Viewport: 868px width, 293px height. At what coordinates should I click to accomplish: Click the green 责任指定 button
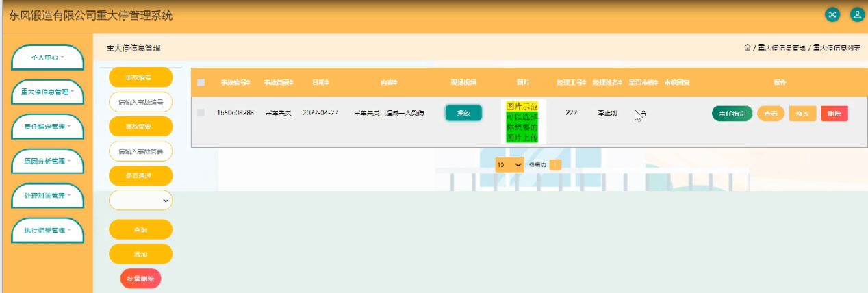click(x=732, y=114)
